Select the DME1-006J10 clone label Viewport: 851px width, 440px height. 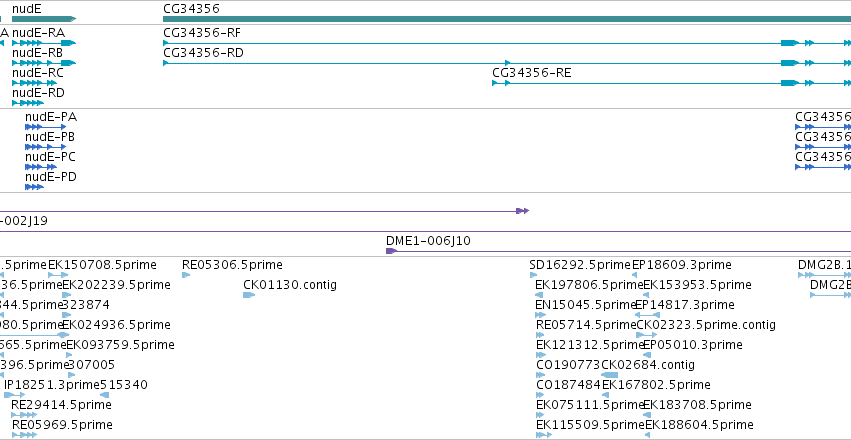point(428,240)
